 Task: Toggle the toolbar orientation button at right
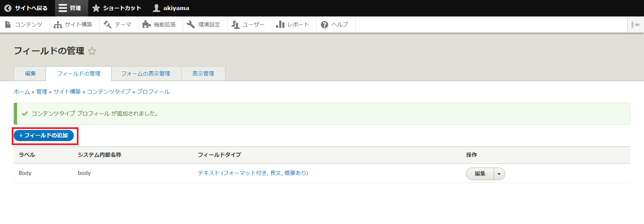click(x=635, y=25)
